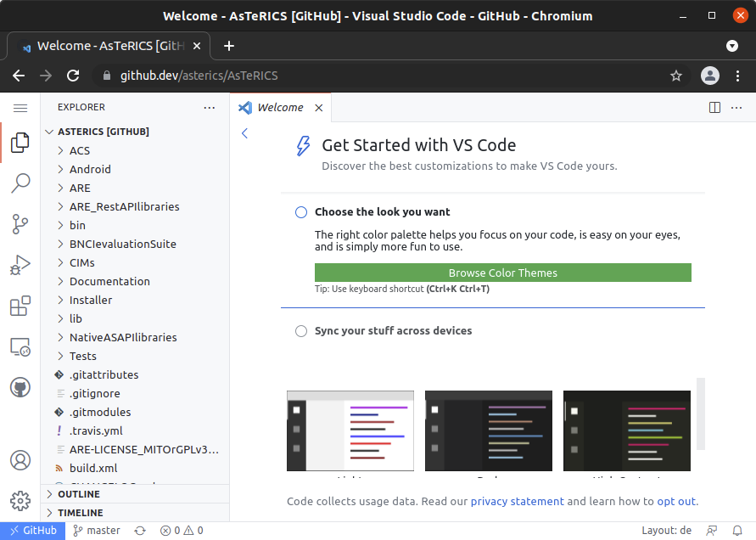Viewport: 756px width, 540px height.
Task: Open the Remote Explorer view
Action: (x=20, y=347)
